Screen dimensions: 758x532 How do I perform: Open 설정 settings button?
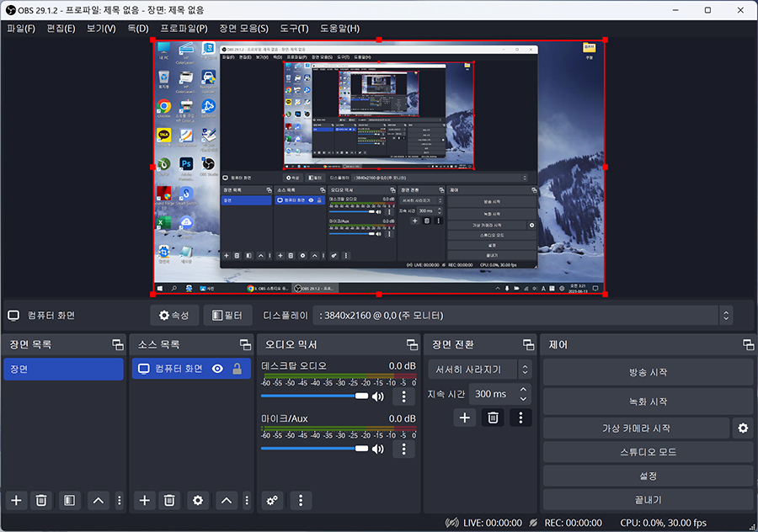(x=648, y=476)
